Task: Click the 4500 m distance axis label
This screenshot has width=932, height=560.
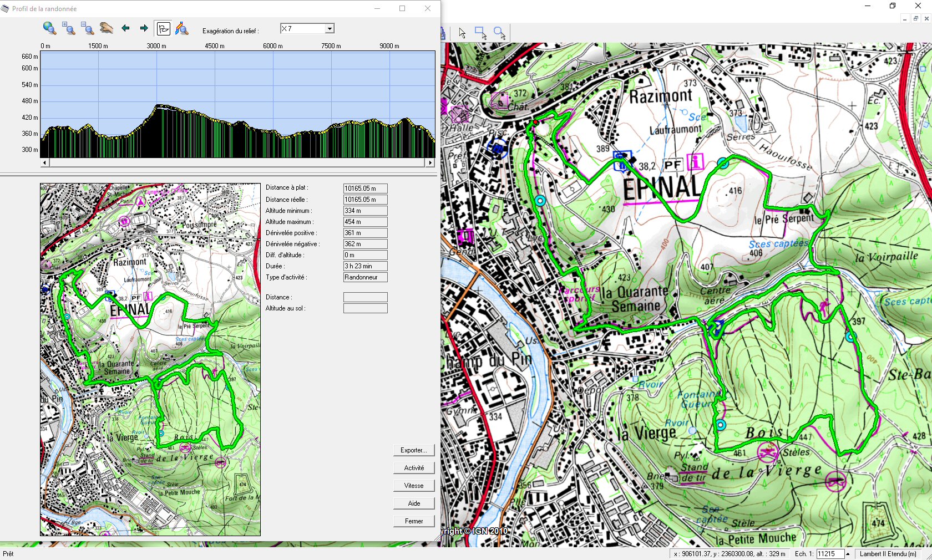Action: pyautogui.click(x=215, y=46)
